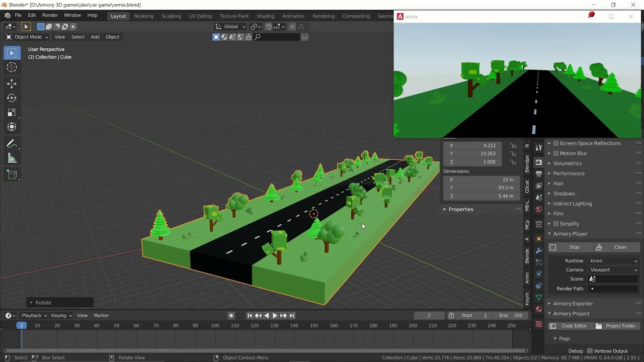Screen dimensions: 644x362
Task: Activate the Select Box tool icon
Action: (12, 53)
